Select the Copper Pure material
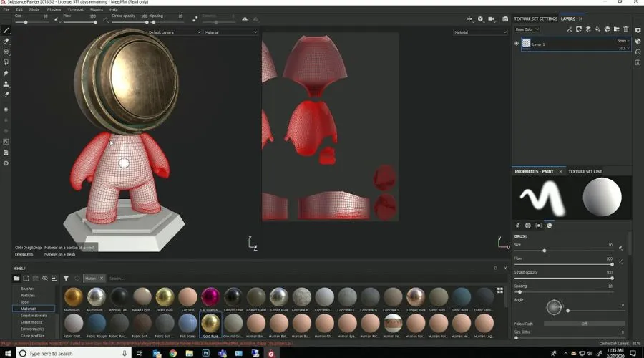The width and height of the screenshot is (644, 358). 416,299
